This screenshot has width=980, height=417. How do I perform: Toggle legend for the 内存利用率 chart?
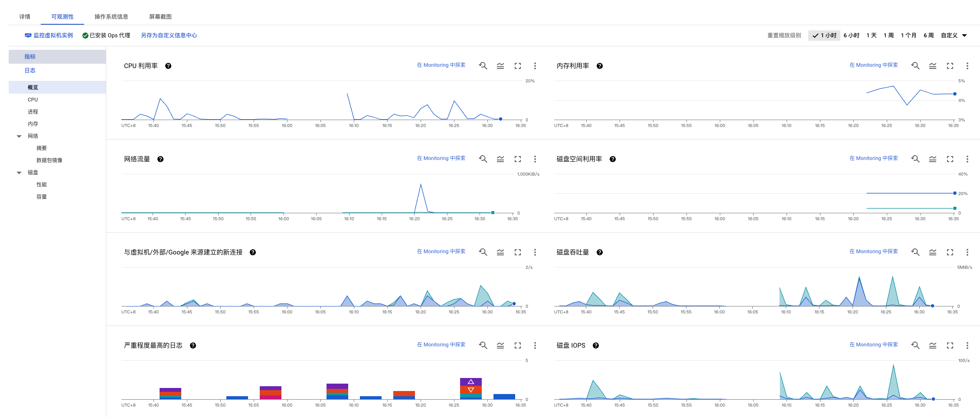932,66
